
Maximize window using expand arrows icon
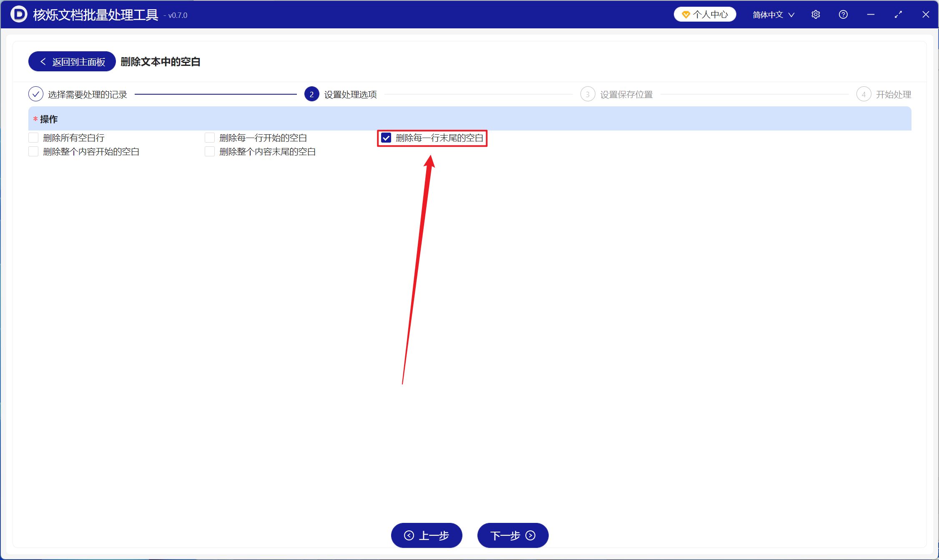898,15
